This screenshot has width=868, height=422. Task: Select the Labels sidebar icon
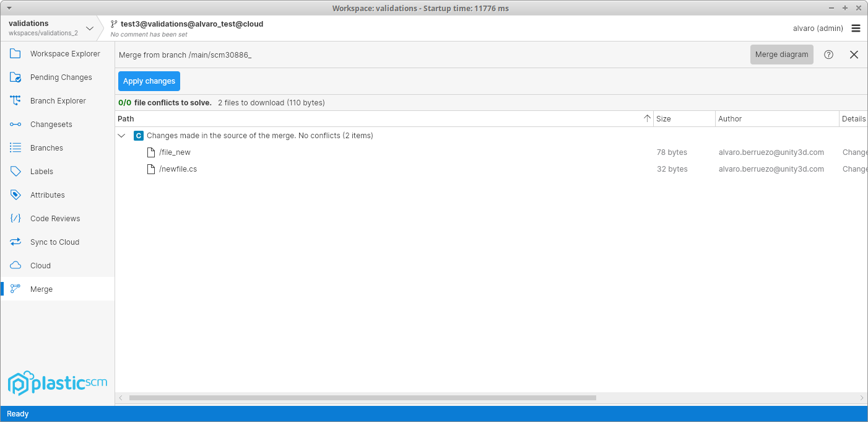(x=15, y=171)
